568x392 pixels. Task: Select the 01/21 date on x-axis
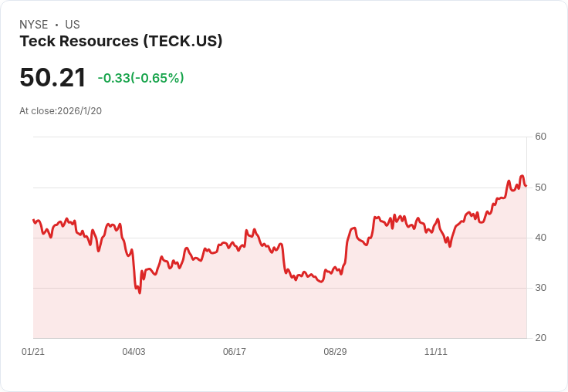click(33, 352)
